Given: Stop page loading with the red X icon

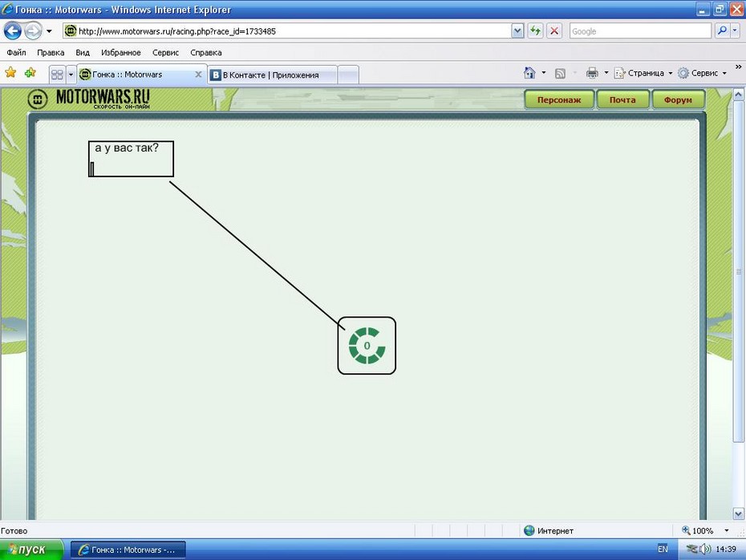Looking at the screenshot, I should point(553,31).
